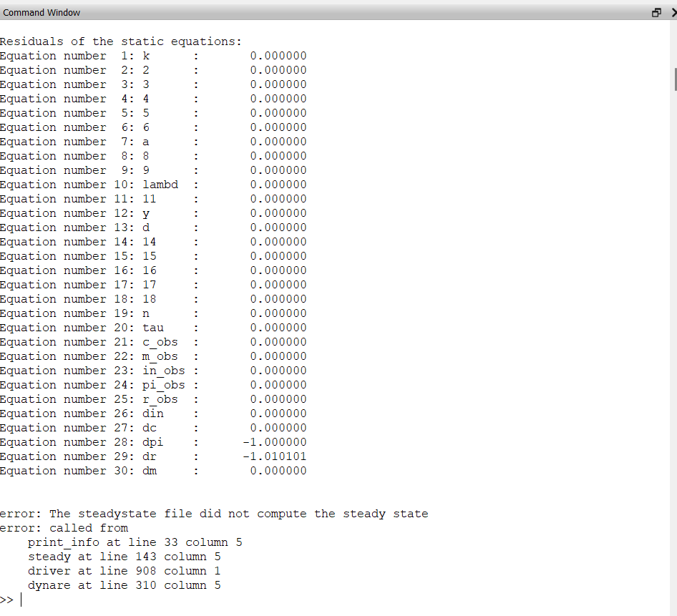Click the 'dynare at line 310' trace line
677x616 pixels.
(x=124, y=585)
